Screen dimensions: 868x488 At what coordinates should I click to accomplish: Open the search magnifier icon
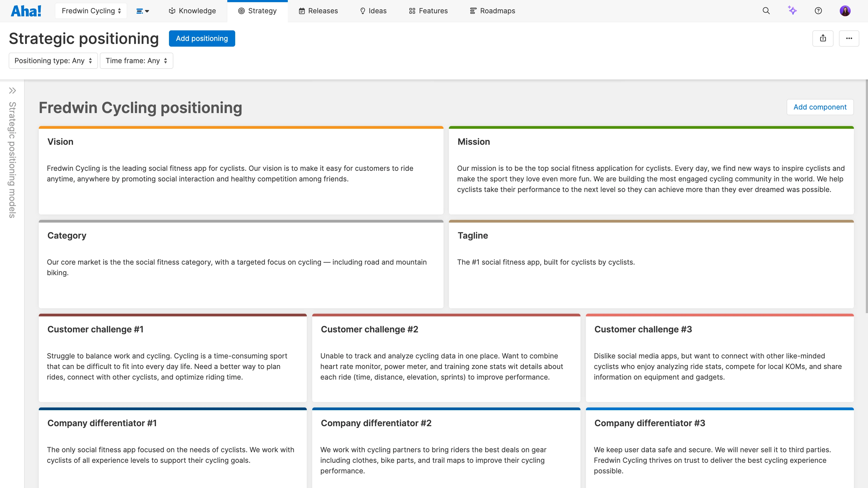coord(766,11)
